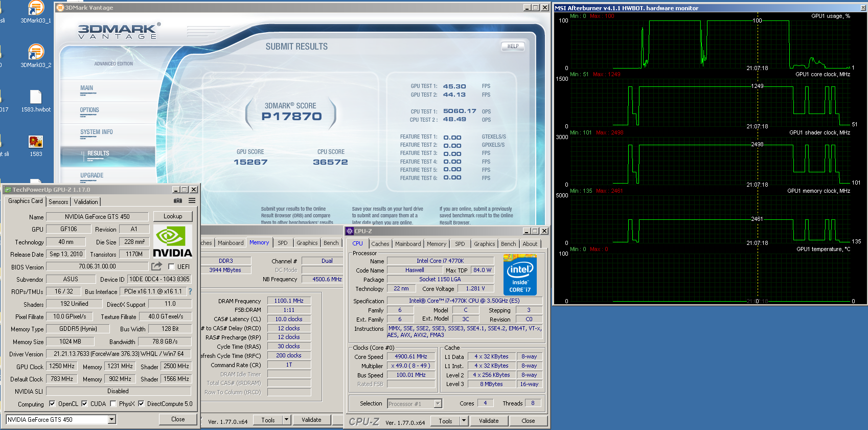
Task: Switch to the Validation tab in GPU-Z
Action: coord(86,202)
